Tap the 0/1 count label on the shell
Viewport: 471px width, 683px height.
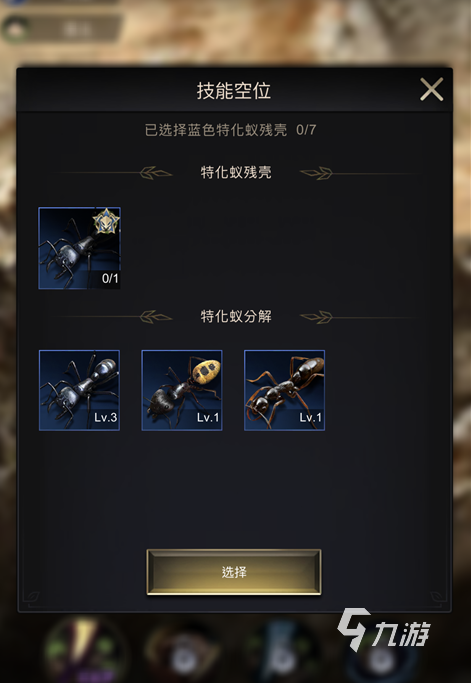(110, 279)
